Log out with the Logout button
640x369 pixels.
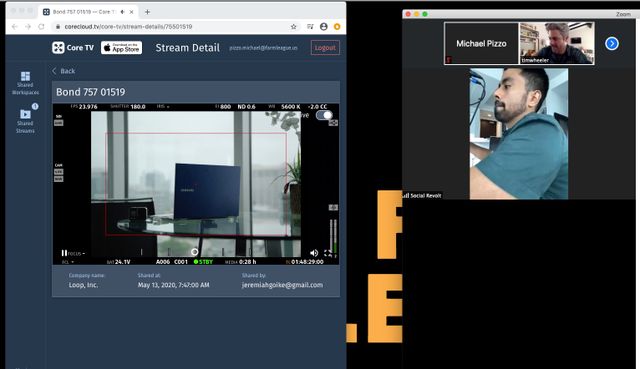coord(325,48)
